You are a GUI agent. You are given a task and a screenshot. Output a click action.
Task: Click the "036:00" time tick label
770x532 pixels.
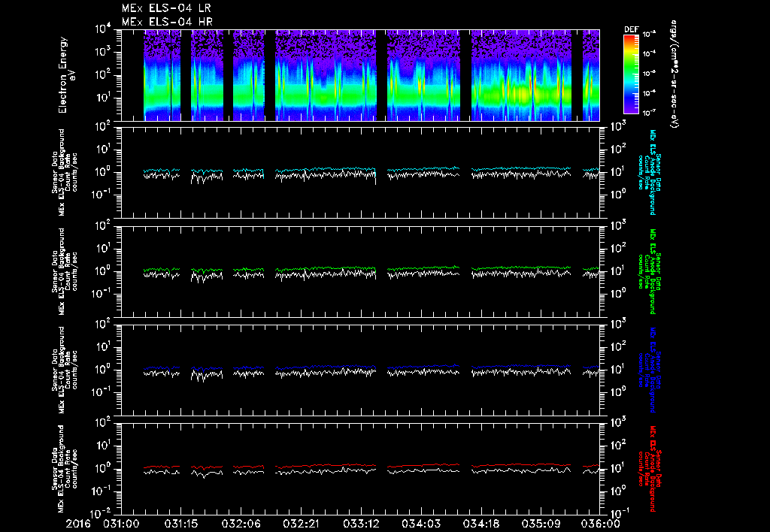[600, 524]
